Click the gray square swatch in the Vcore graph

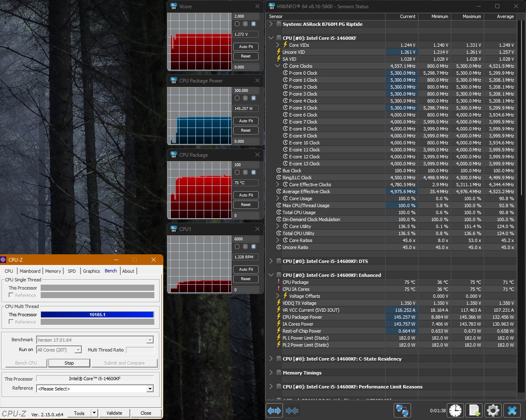[x=245, y=24]
